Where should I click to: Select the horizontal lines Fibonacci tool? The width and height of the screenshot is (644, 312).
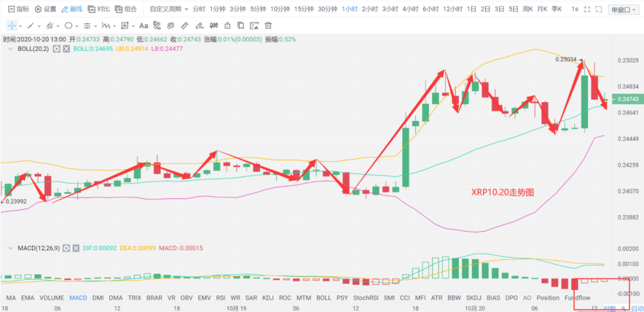87,26
